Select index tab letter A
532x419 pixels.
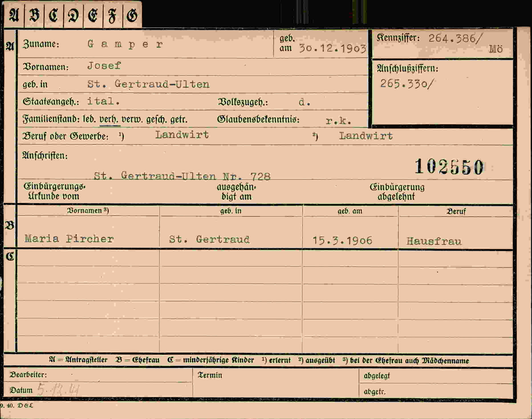[x=14, y=15]
